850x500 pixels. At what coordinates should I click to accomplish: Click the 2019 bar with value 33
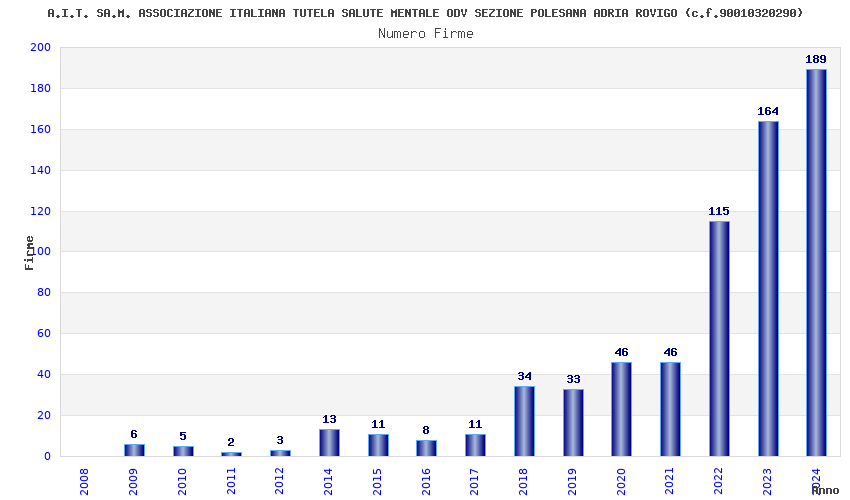coord(573,422)
